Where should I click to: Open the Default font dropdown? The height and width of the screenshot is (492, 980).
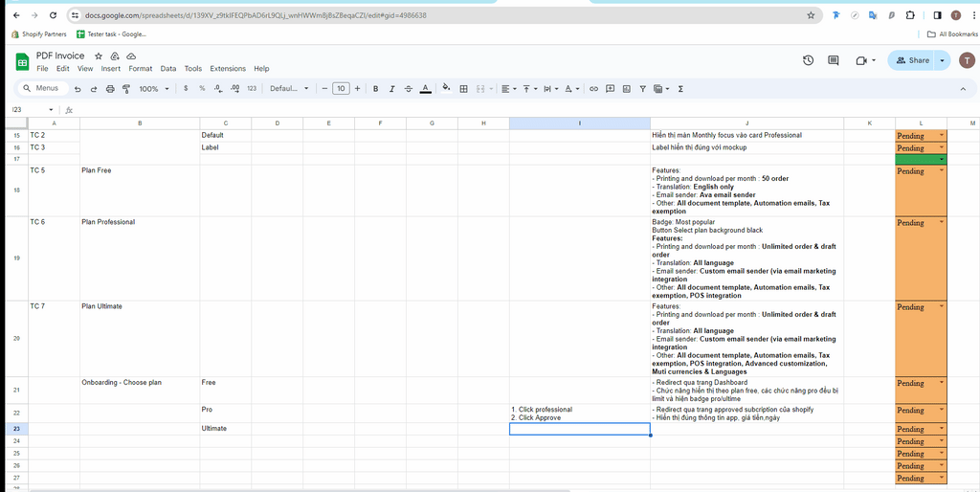[289, 89]
